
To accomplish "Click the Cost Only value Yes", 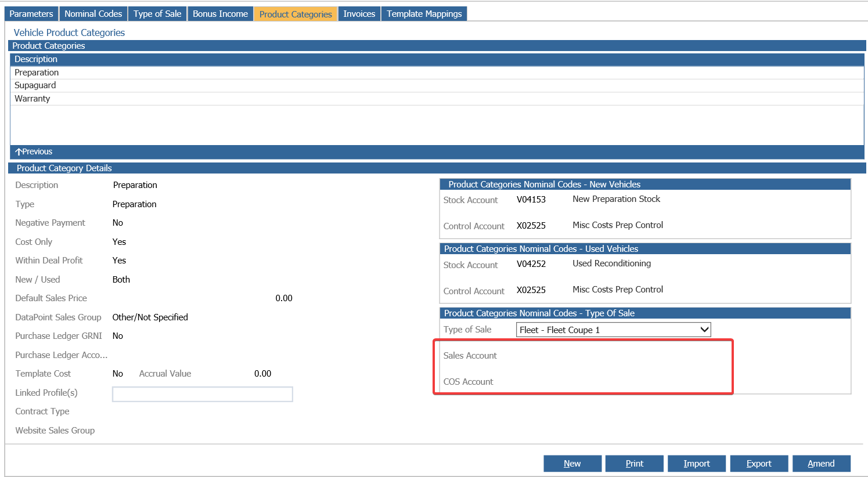I will 119,242.
